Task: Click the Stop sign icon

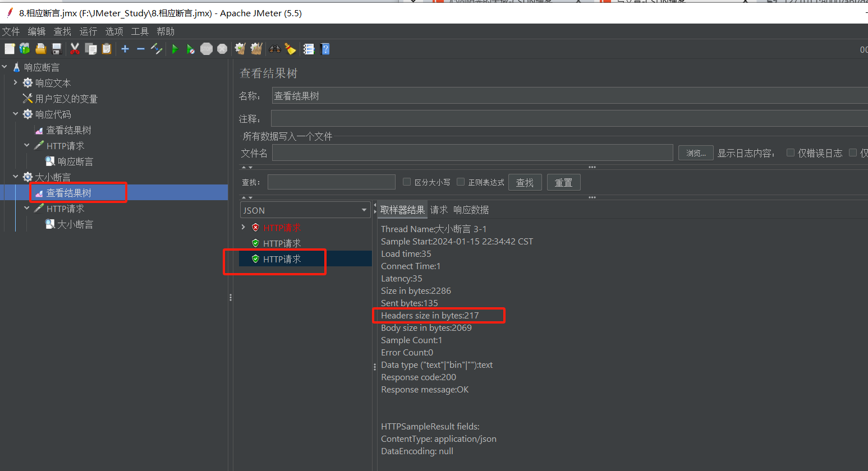Action: (x=206, y=49)
